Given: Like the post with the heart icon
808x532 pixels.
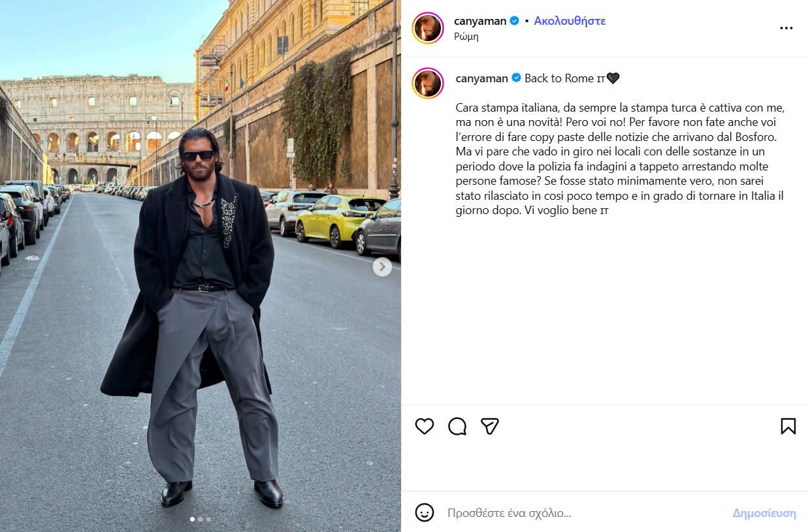Looking at the screenshot, I should pyautogui.click(x=425, y=426).
